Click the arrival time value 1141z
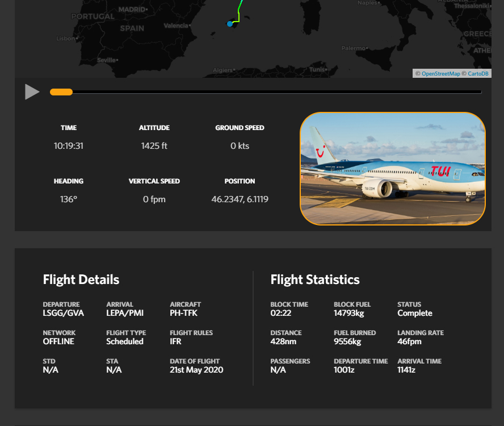Screen dimensions: 504x426 coord(406,370)
